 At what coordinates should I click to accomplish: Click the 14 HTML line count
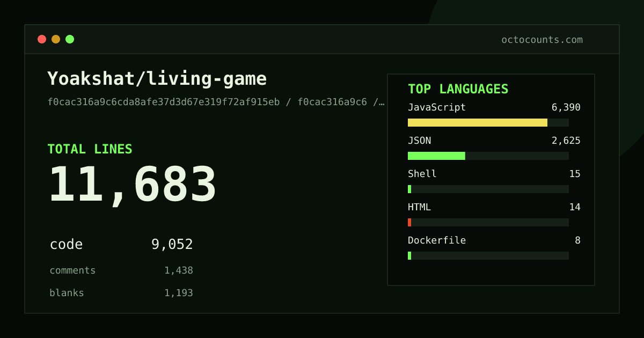[575, 207]
